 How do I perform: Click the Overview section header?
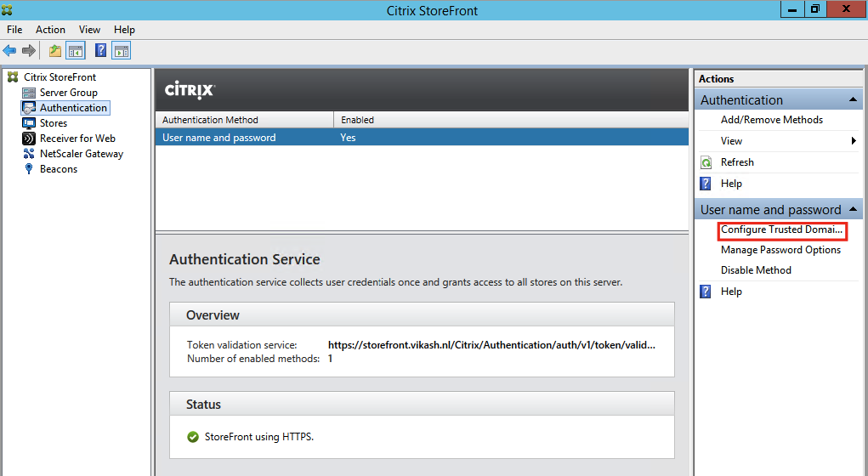click(x=422, y=314)
